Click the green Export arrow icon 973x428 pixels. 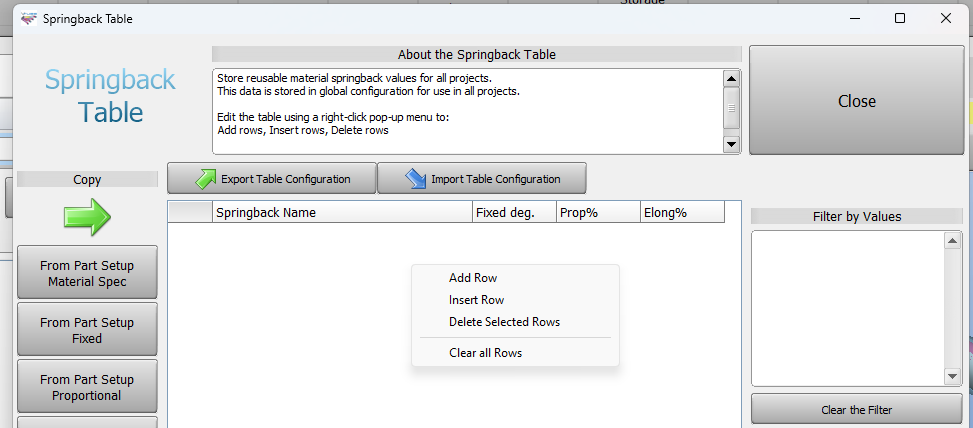(205, 179)
